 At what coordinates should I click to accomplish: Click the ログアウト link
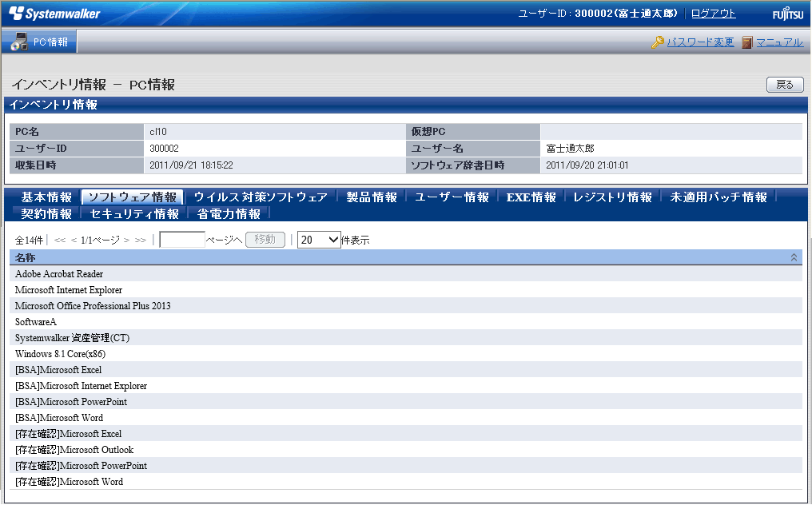[714, 14]
